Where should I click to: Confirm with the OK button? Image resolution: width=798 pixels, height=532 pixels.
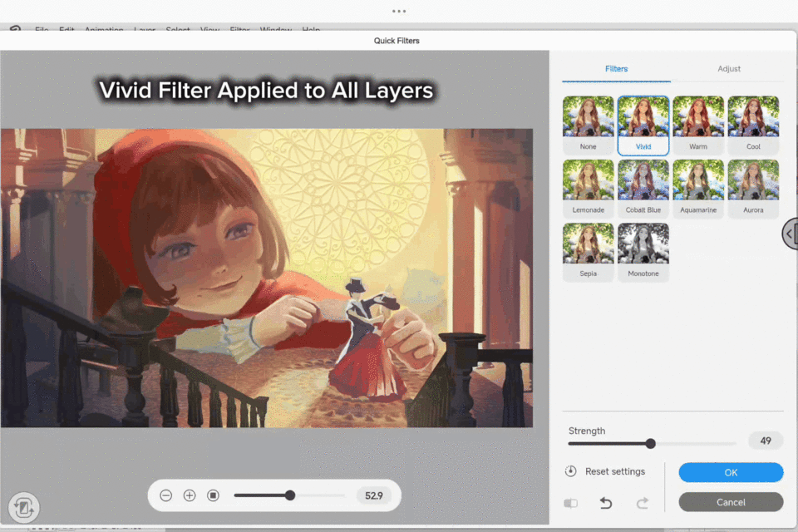click(x=731, y=472)
